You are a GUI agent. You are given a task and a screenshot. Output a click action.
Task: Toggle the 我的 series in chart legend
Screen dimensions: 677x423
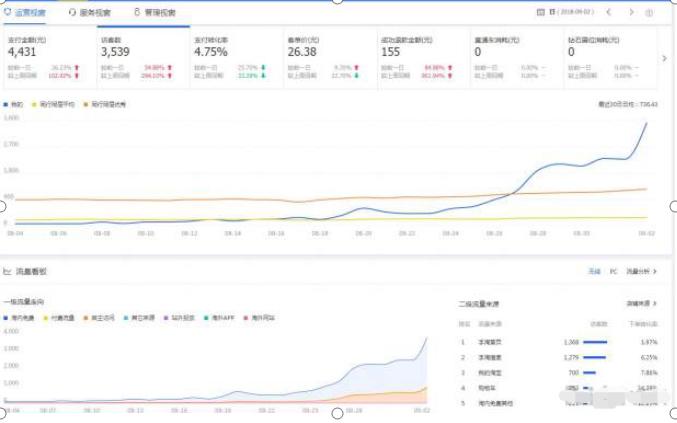[14, 104]
